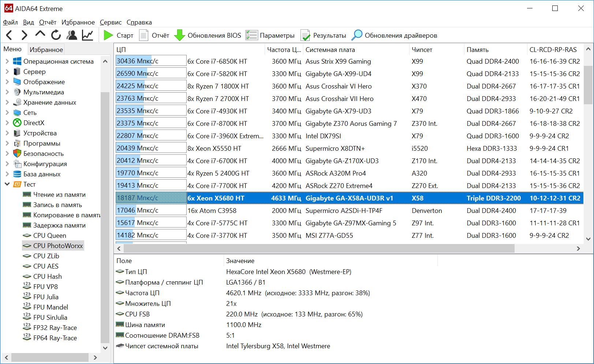
Task: Expand the Мультимедиа tree node
Action: (7, 92)
